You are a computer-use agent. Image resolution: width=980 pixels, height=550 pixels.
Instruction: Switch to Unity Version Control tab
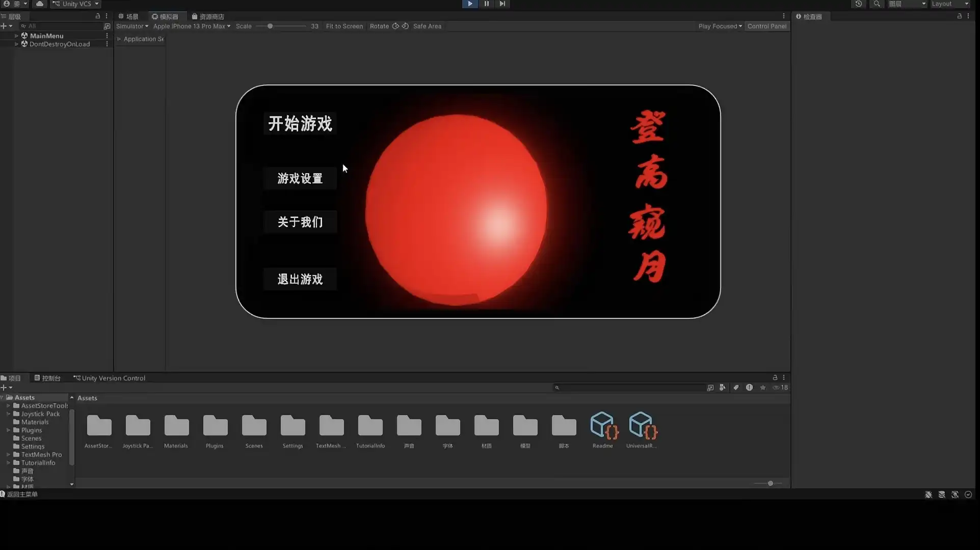pyautogui.click(x=110, y=378)
